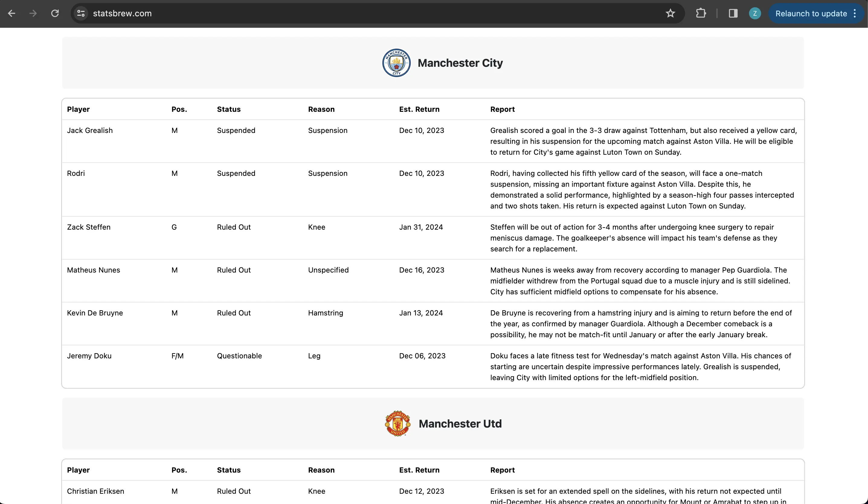Click Matheus Nunes's Unspecified reason

(328, 270)
